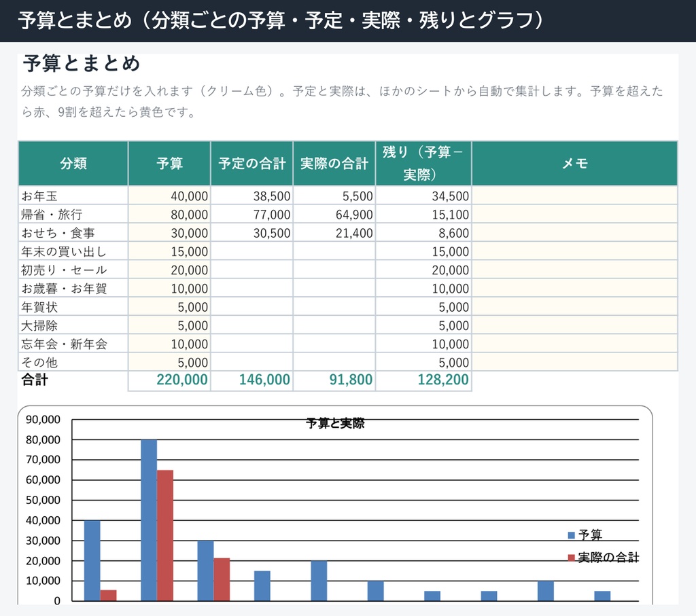Click the 38,500 planned total cell

251,196
